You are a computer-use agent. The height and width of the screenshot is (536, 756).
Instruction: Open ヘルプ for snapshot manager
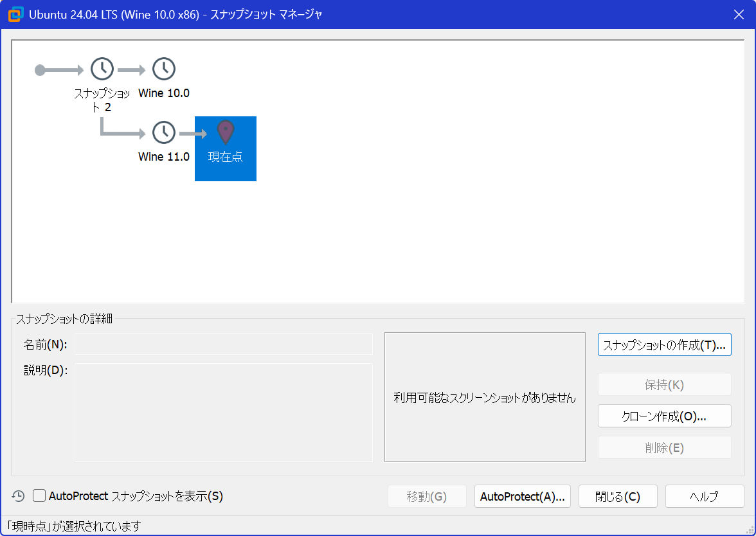[x=704, y=496]
